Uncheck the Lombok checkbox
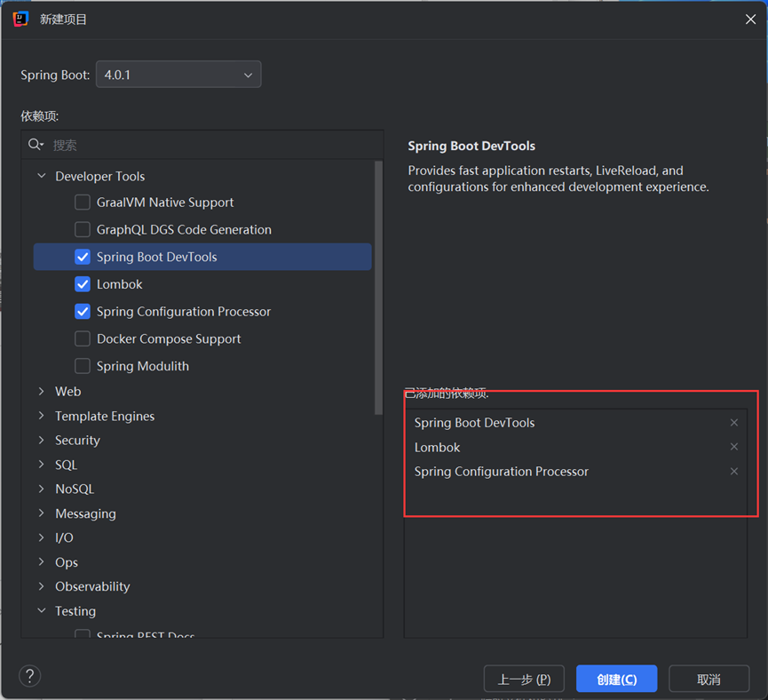Image resolution: width=768 pixels, height=700 pixels. [x=83, y=284]
